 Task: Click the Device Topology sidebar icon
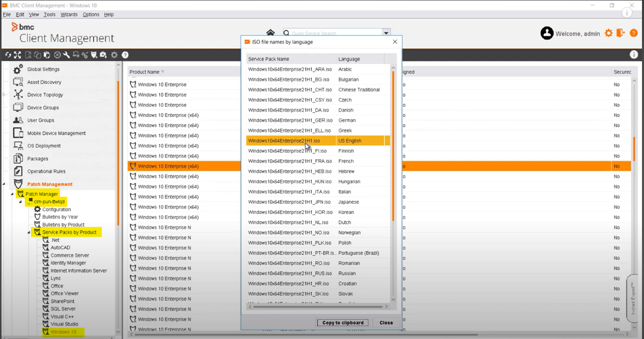[x=18, y=95]
